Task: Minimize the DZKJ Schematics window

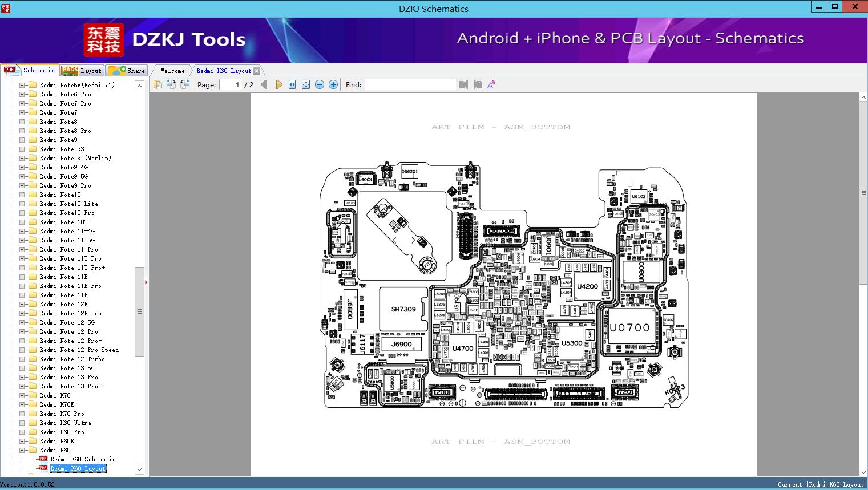Action: tap(818, 7)
